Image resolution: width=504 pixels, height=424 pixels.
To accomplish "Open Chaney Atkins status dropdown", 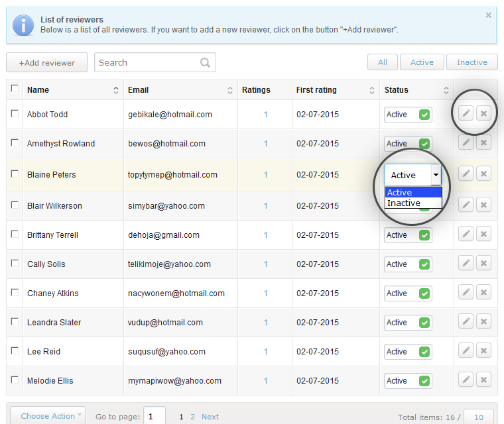I will 408,293.
